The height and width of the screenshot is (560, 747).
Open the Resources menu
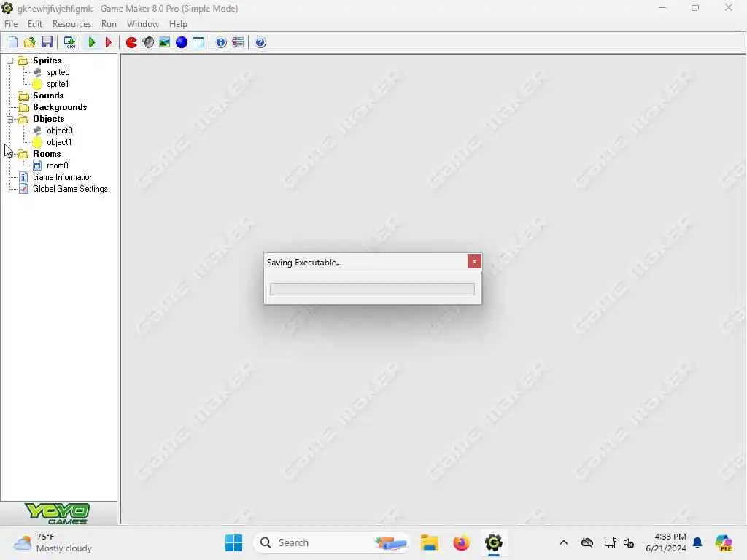click(71, 24)
